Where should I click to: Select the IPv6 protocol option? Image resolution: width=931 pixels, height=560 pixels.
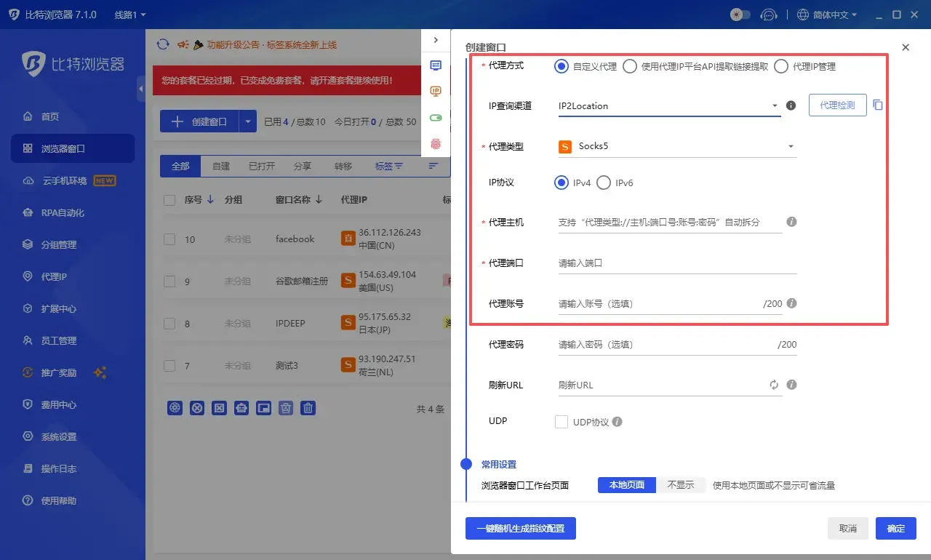(x=603, y=183)
